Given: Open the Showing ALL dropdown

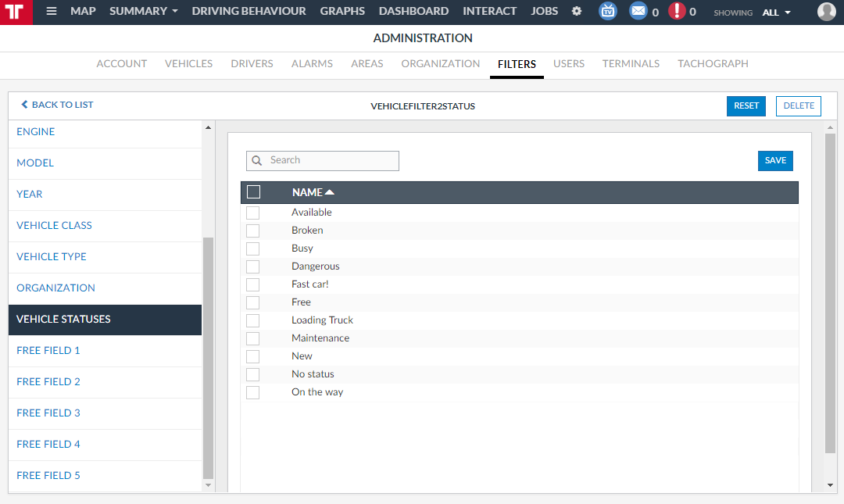Looking at the screenshot, I should tap(776, 13).
